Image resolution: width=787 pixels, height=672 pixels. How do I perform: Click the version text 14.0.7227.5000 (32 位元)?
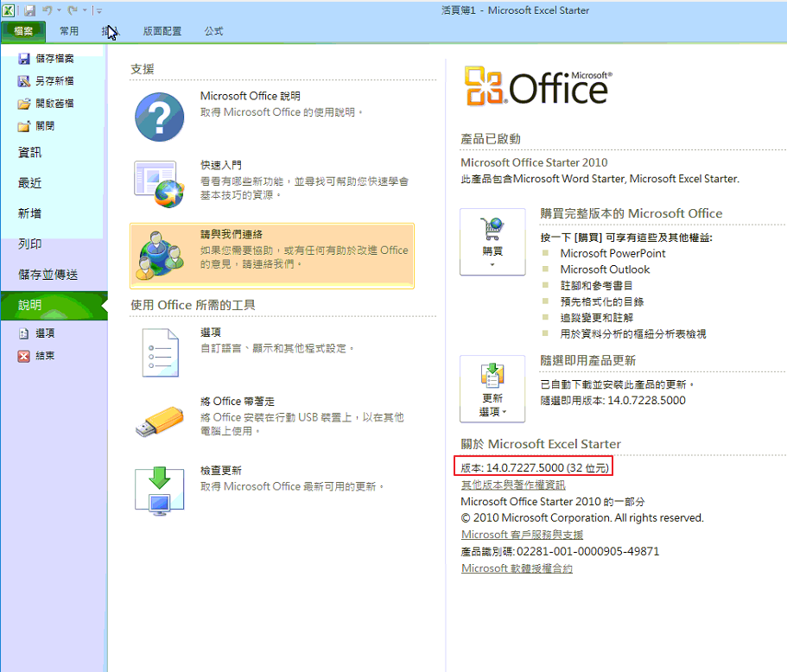coord(535,468)
